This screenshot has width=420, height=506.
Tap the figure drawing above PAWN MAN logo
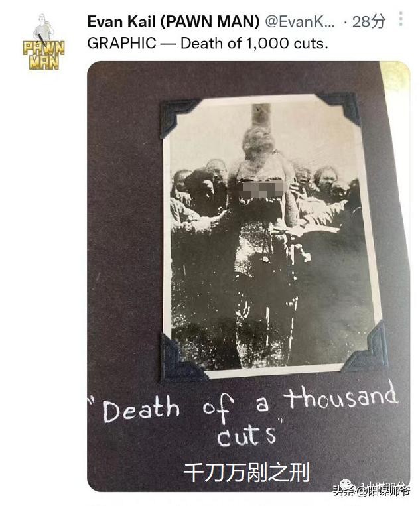(43, 28)
